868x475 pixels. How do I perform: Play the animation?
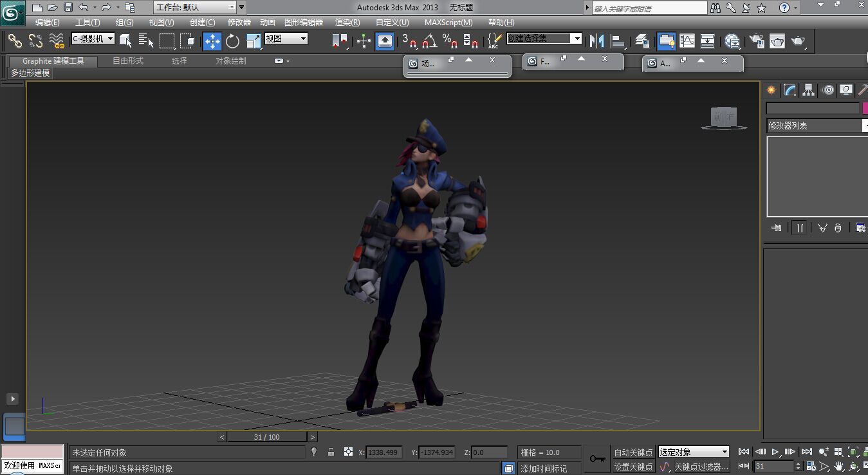[775, 452]
